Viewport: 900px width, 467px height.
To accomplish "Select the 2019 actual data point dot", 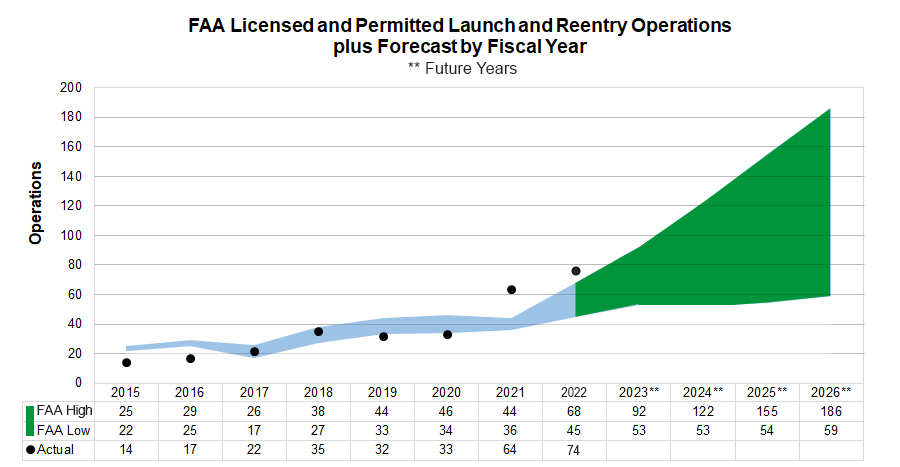I will [383, 336].
